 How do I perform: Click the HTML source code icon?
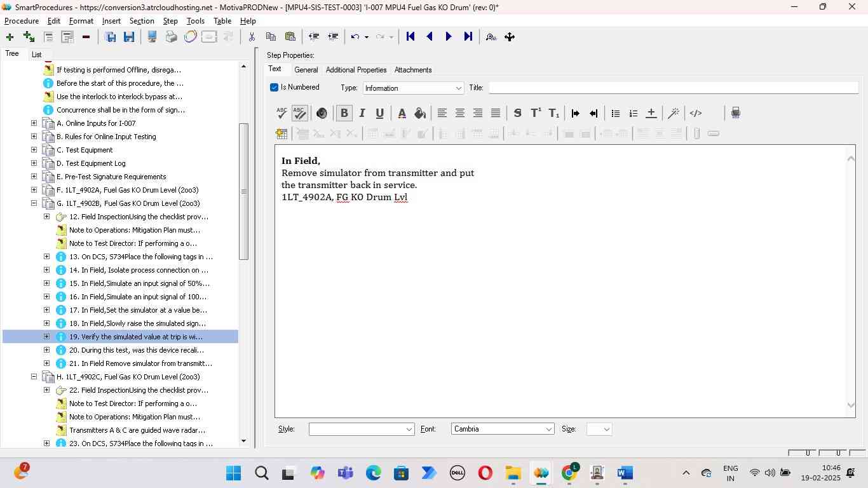(696, 113)
